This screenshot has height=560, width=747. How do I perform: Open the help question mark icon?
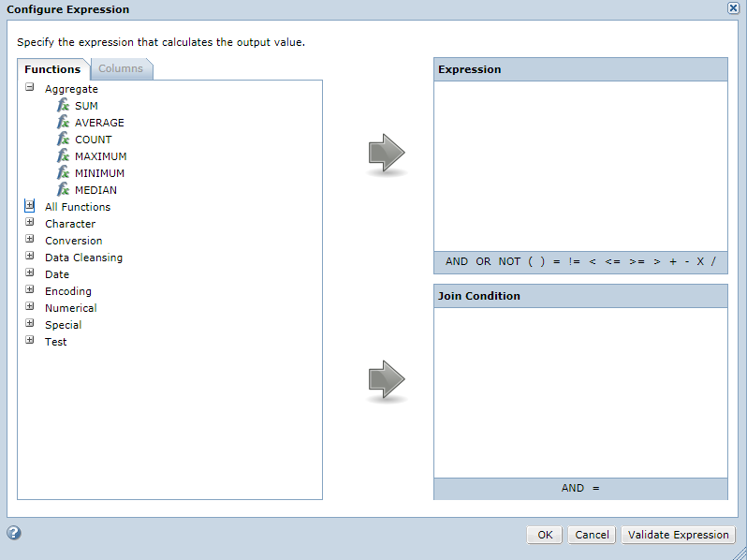(x=14, y=532)
